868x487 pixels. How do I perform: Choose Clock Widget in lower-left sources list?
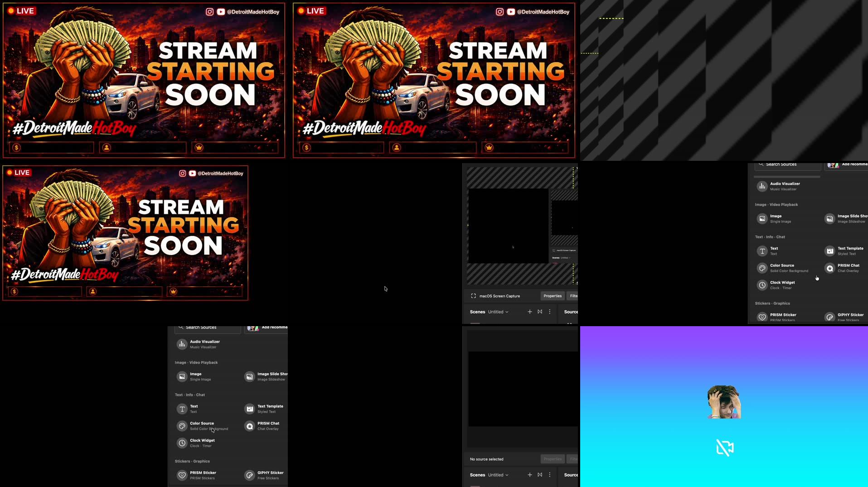(x=196, y=443)
